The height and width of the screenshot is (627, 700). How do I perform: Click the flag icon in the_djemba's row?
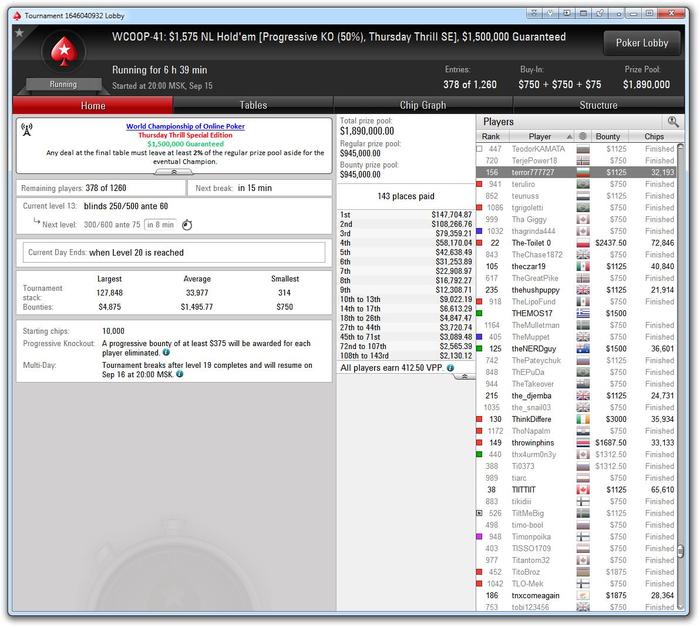coord(583,396)
